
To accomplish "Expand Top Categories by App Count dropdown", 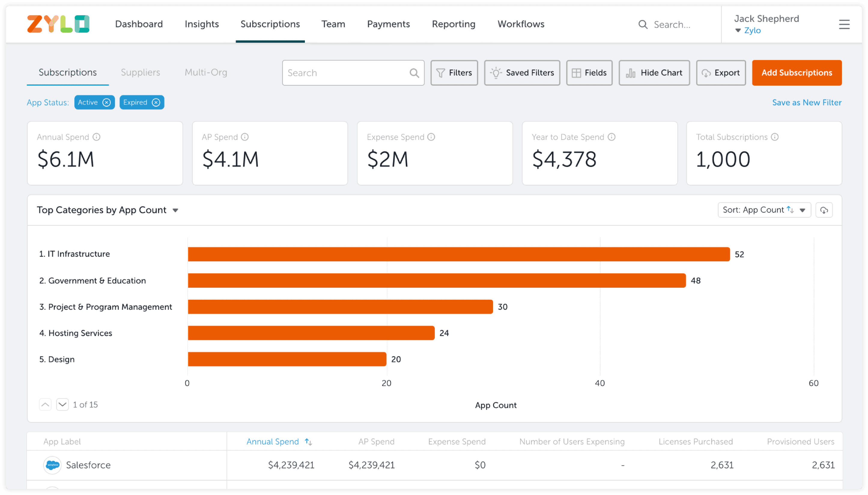I will pos(175,211).
